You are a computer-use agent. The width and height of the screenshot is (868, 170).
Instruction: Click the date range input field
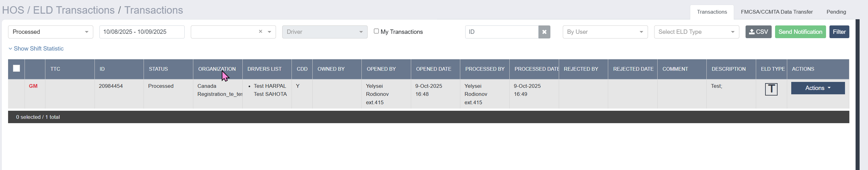click(x=142, y=32)
